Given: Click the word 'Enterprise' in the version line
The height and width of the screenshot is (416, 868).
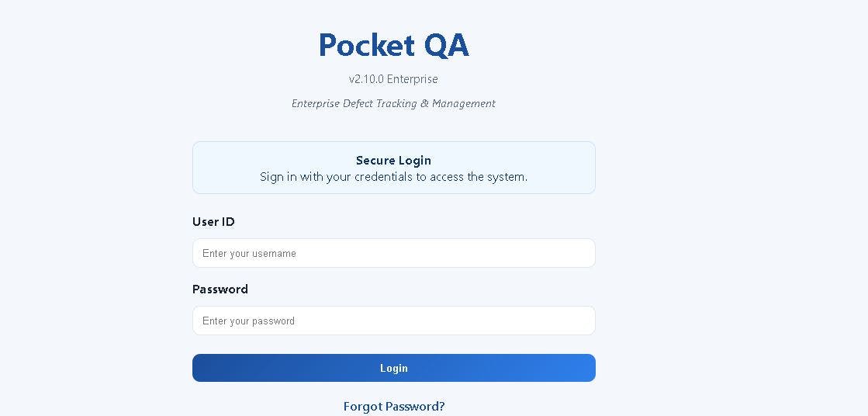Looking at the screenshot, I should click(413, 79).
